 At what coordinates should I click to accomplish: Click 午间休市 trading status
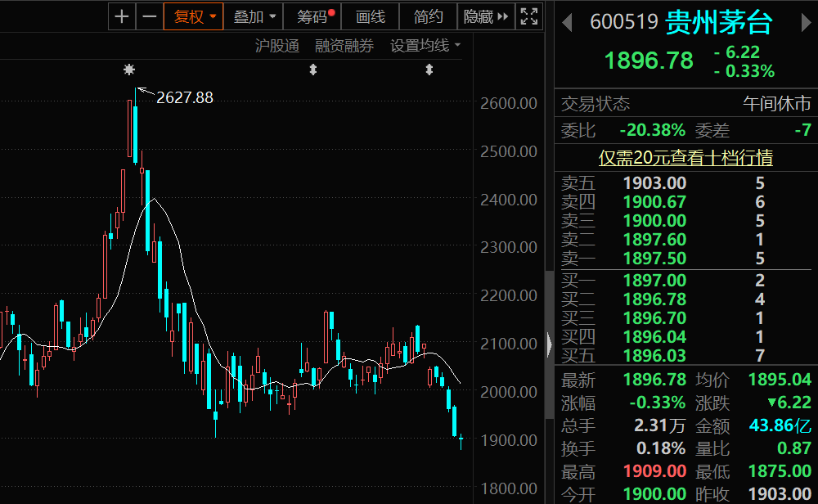tap(777, 104)
